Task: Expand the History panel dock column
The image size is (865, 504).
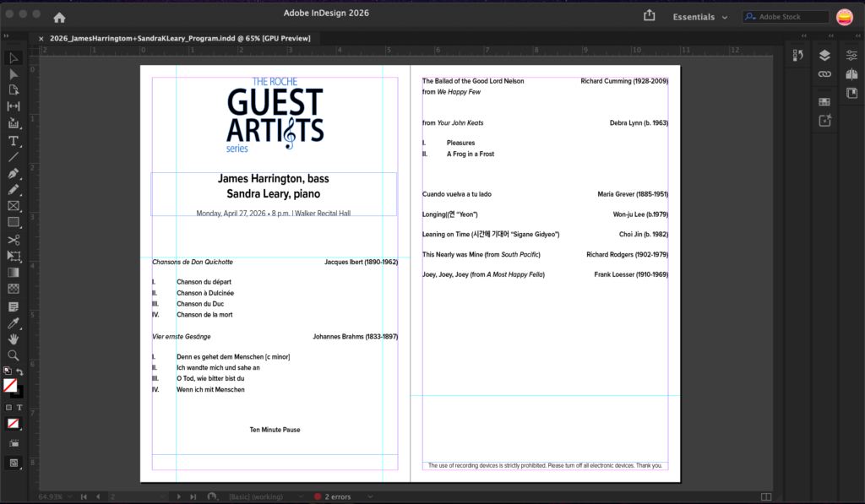Action: point(804,35)
